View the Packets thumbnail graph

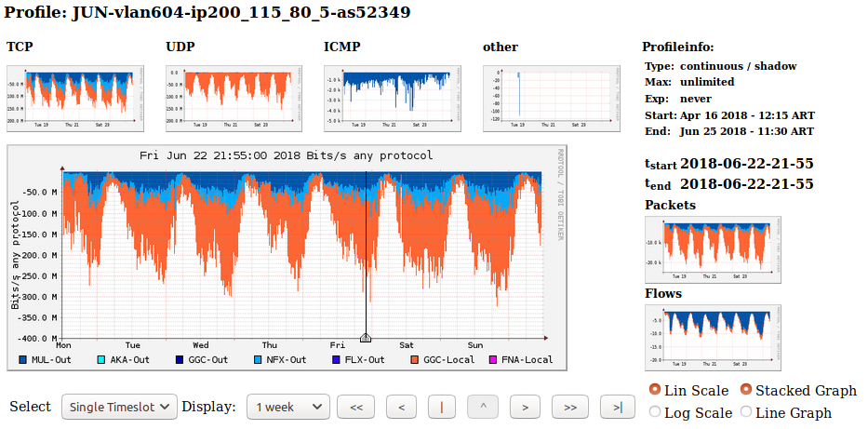coord(713,248)
